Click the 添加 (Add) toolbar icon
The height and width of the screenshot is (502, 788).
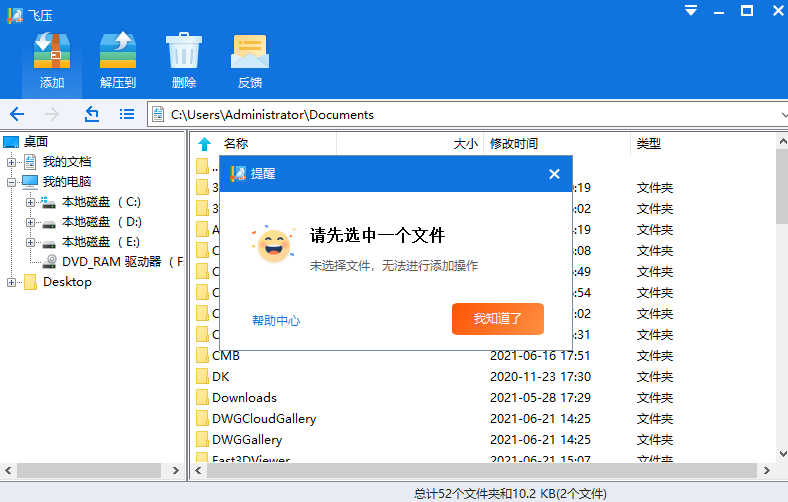52,50
